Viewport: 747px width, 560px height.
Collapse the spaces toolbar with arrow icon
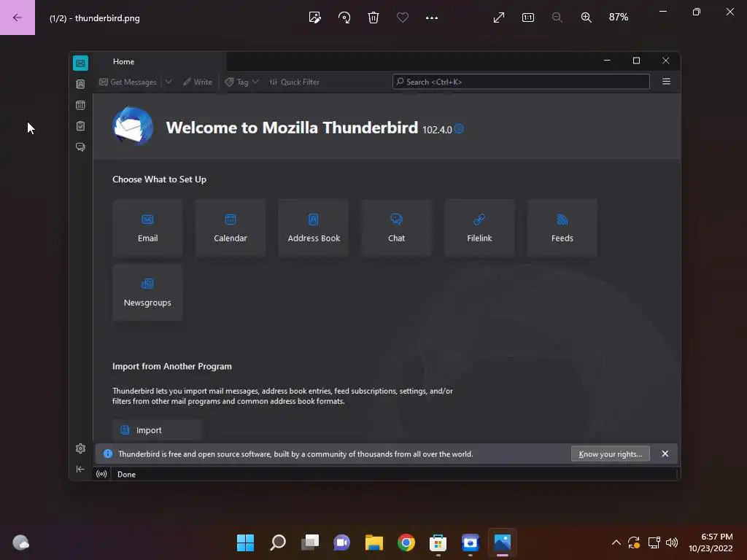80,470
